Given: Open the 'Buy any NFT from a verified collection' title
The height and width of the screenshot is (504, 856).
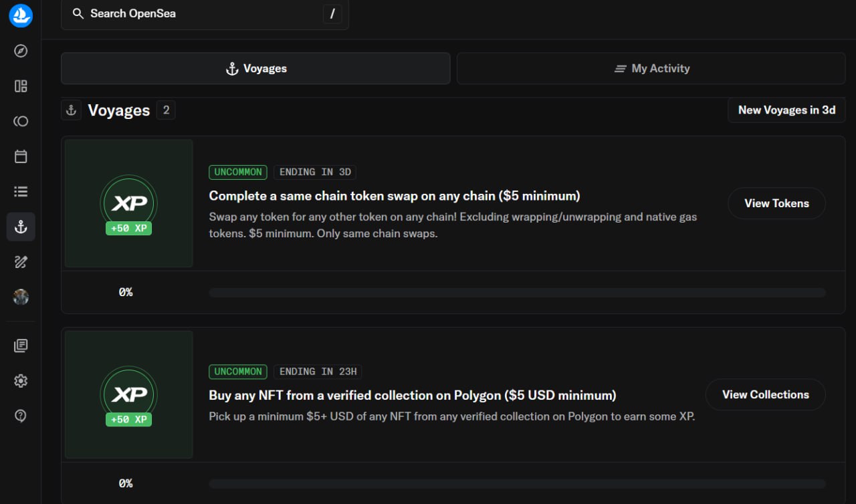Looking at the screenshot, I should pyautogui.click(x=413, y=395).
